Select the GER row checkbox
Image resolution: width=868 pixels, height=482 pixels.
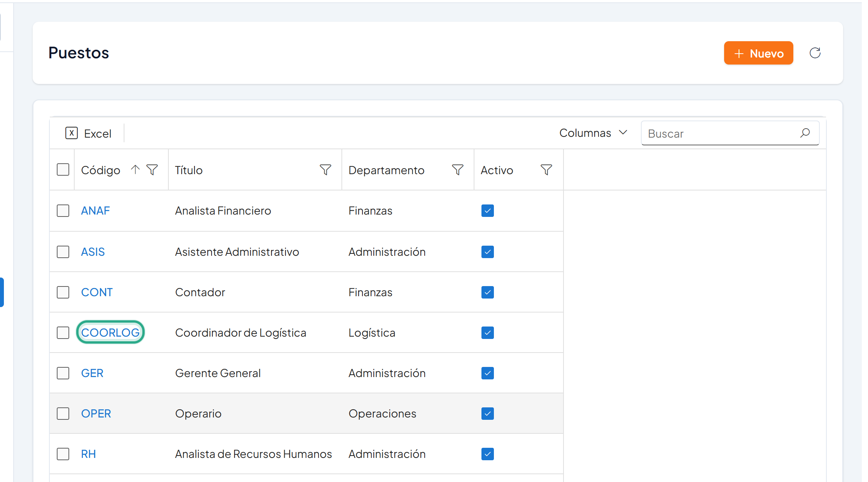[x=63, y=373]
